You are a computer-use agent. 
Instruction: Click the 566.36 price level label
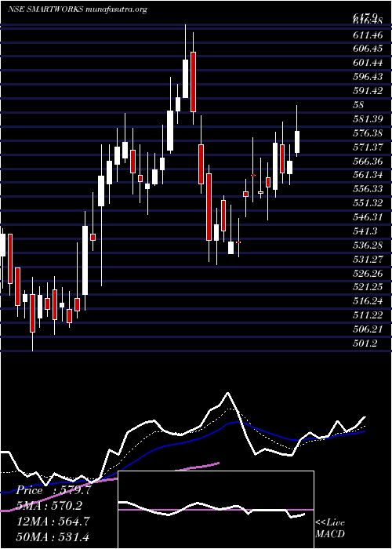[x=368, y=161]
